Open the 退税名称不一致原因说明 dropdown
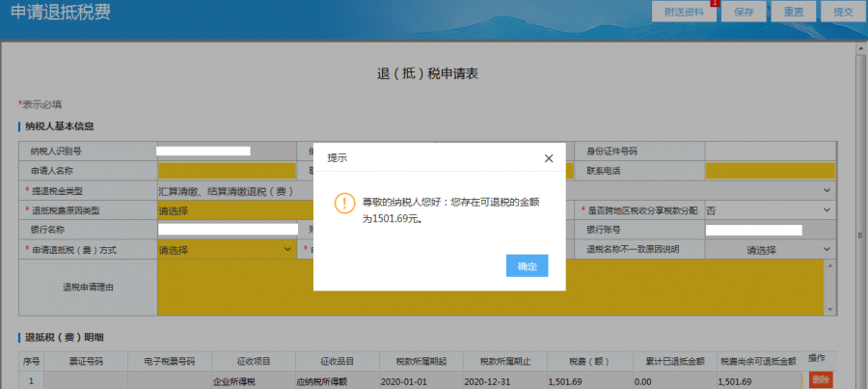The image size is (868, 389). (770, 250)
